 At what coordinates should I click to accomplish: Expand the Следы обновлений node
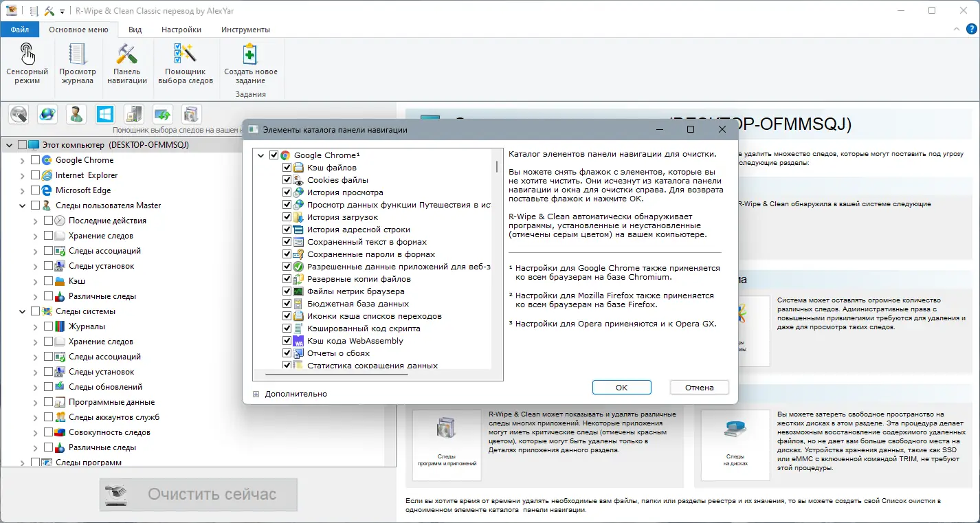[36, 387]
